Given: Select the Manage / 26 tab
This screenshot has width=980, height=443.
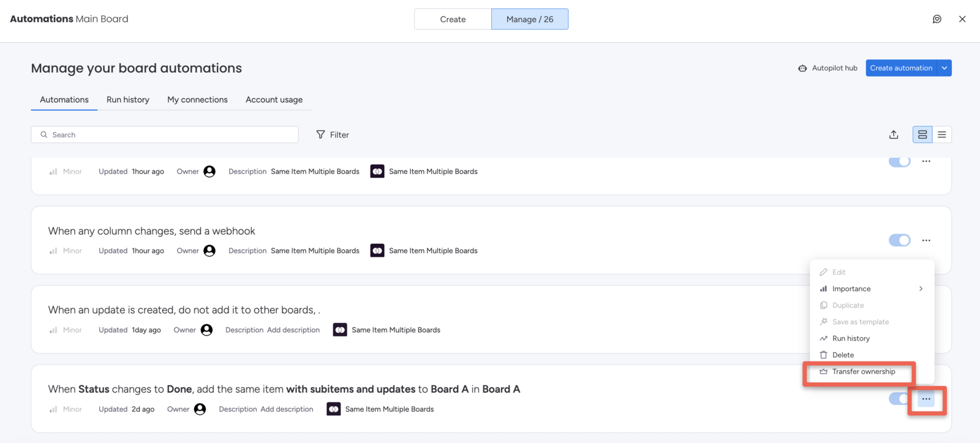Looking at the screenshot, I should coord(530,19).
